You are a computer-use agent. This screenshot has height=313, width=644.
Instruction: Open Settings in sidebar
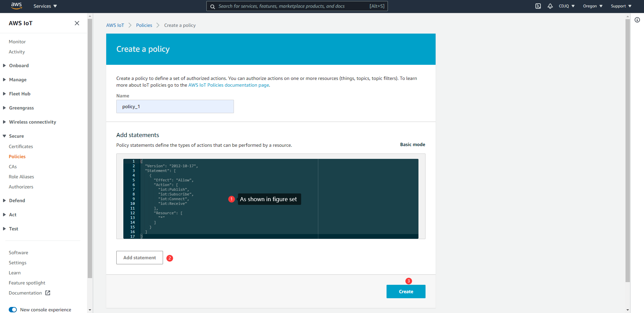click(x=17, y=263)
